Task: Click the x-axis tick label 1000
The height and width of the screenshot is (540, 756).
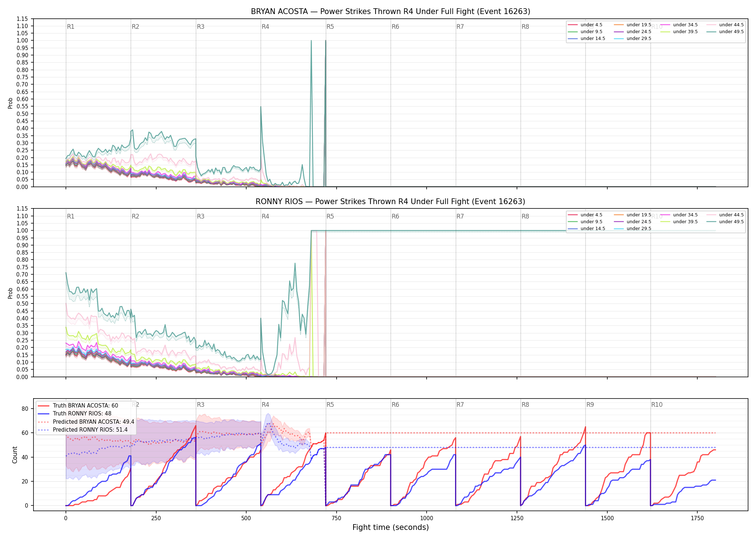Action: [x=427, y=518]
